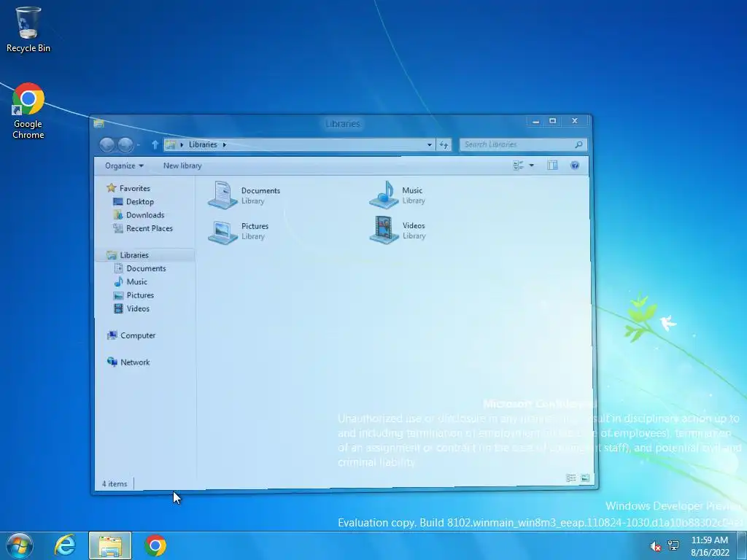This screenshot has width=747, height=560.
Task: Open the Recycle Bin desktop icon
Action: click(28, 29)
